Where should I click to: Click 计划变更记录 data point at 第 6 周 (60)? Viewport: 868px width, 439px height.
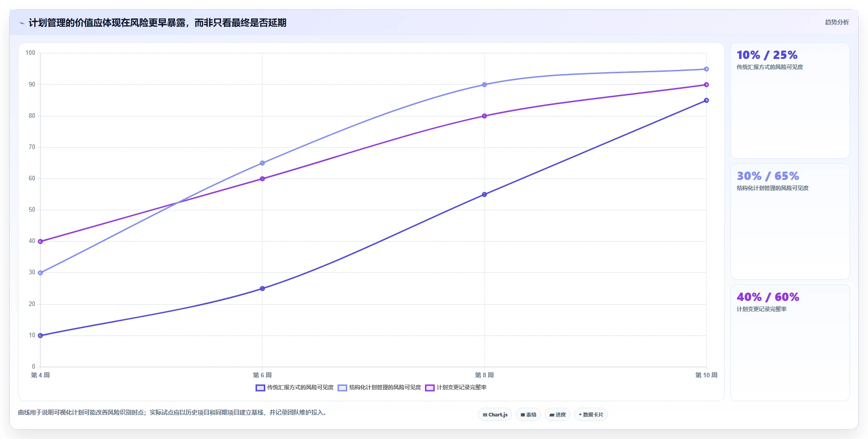click(x=262, y=179)
